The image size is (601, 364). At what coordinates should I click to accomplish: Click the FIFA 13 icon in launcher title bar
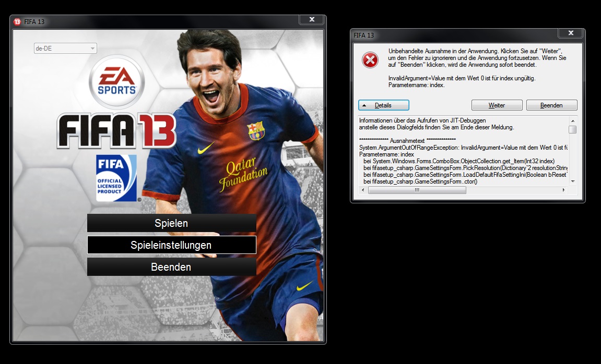[x=17, y=22]
